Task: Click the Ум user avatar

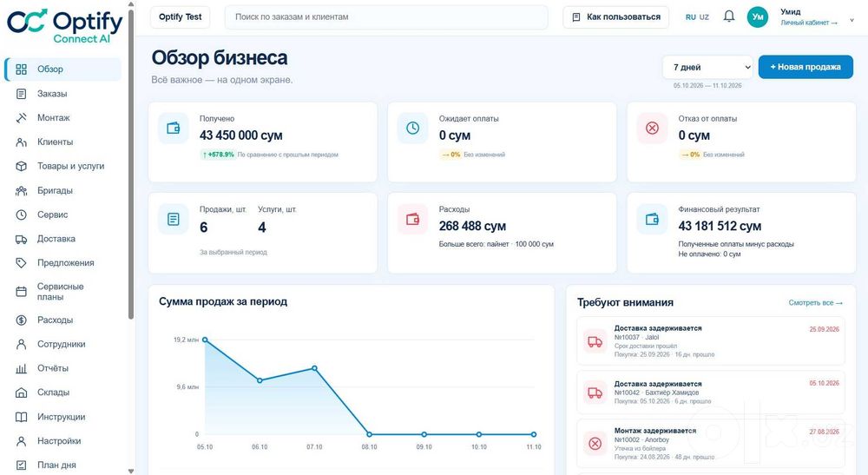Action: click(757, 17)
